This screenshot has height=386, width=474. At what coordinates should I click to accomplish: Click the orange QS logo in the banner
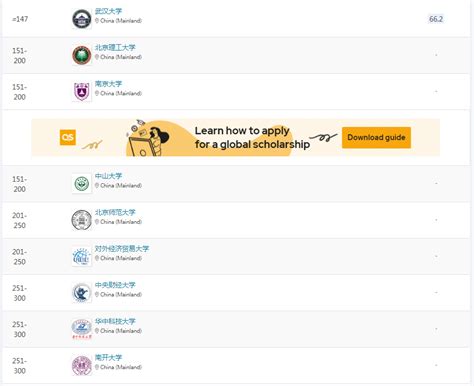click(68, 137)
